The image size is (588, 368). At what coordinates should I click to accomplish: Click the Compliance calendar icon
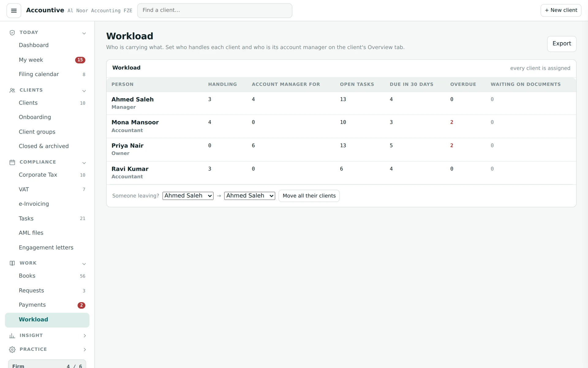[12, 162]
